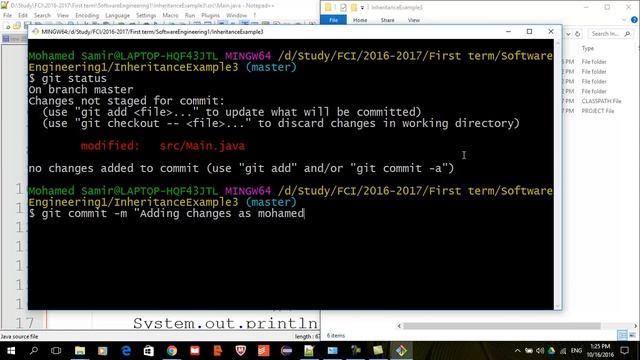Open Customize Quick Access Toolbar dropdown

coord(362,7)
